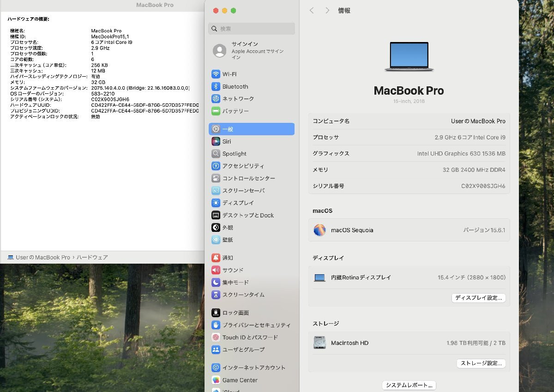This screenshot has height=392, width=554.
Task: Click ハードウェア in report path bar
Action: pos(92,257)
